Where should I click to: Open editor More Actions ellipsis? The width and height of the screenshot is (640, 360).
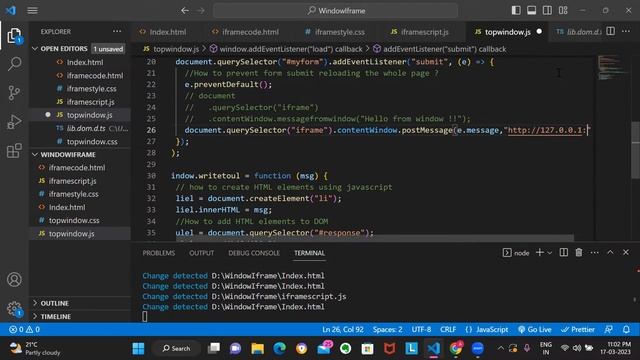(x=626, y=31)
